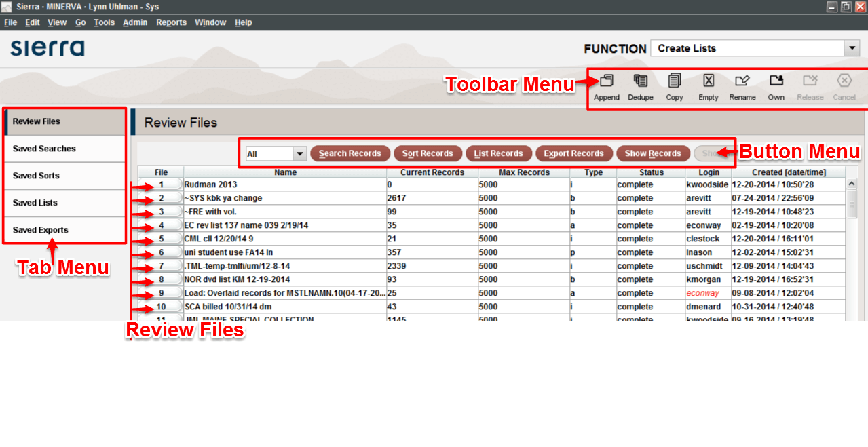Click the '~FRE with vol.' name
This screenshot has height=447, width=868.
point(210,212)
